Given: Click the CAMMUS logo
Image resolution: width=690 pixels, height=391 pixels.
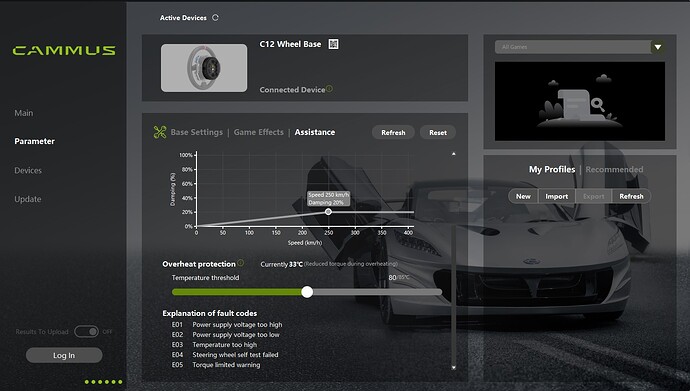Looking at the screenshot, I should (64, 51).
